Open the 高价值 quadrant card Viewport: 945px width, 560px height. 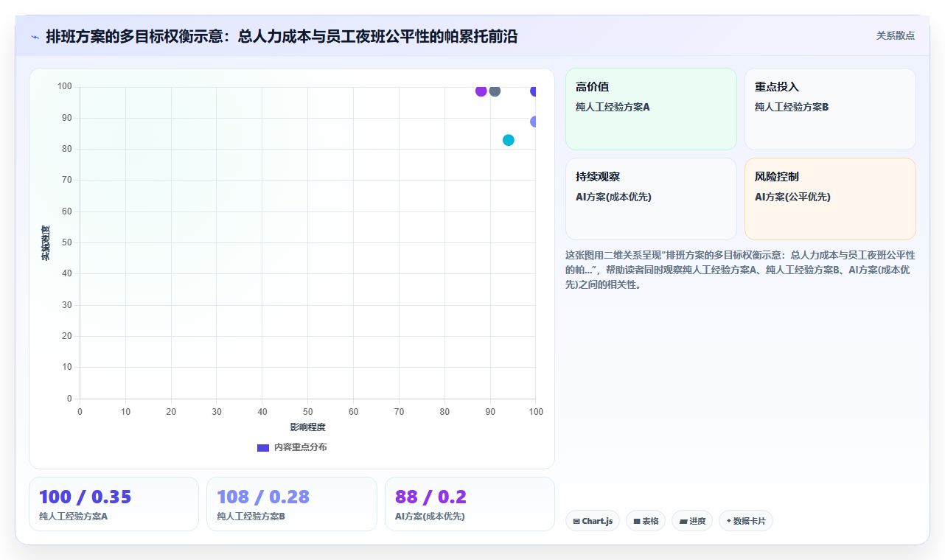[651, 109]
